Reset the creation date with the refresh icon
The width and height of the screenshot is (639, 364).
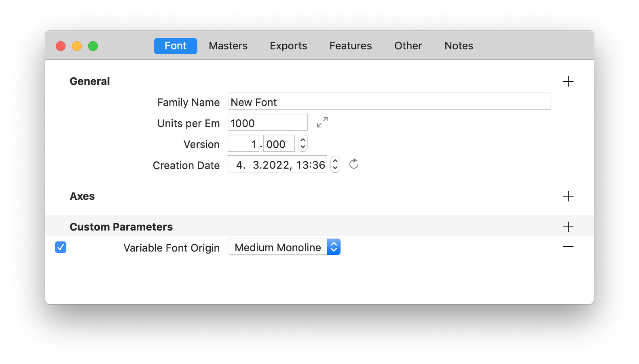354,164
